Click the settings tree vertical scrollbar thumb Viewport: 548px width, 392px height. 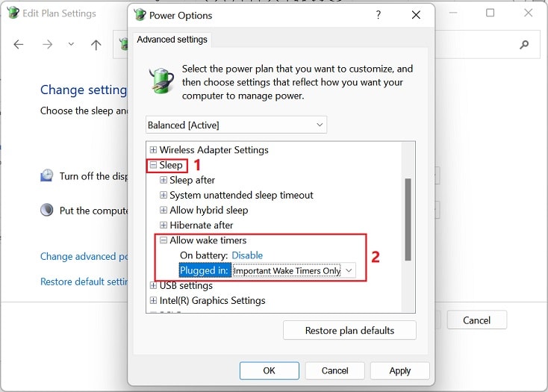tap(408, 220)
